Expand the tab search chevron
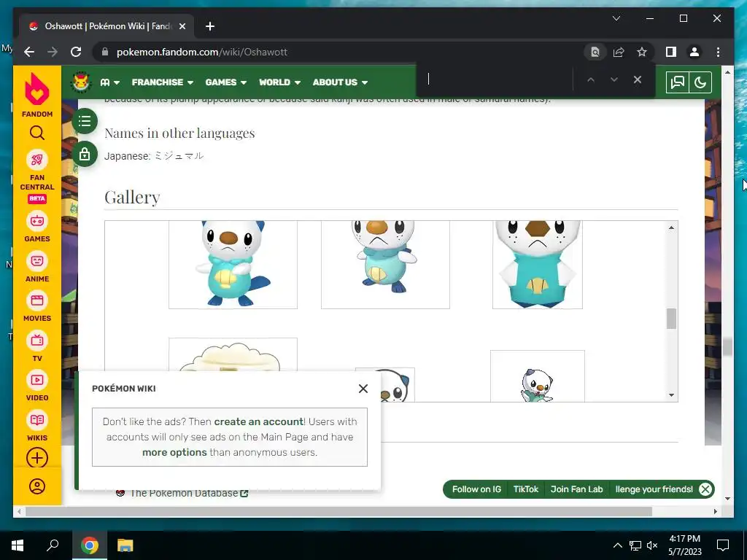This screenshot has height=560, width=747. 616,18
